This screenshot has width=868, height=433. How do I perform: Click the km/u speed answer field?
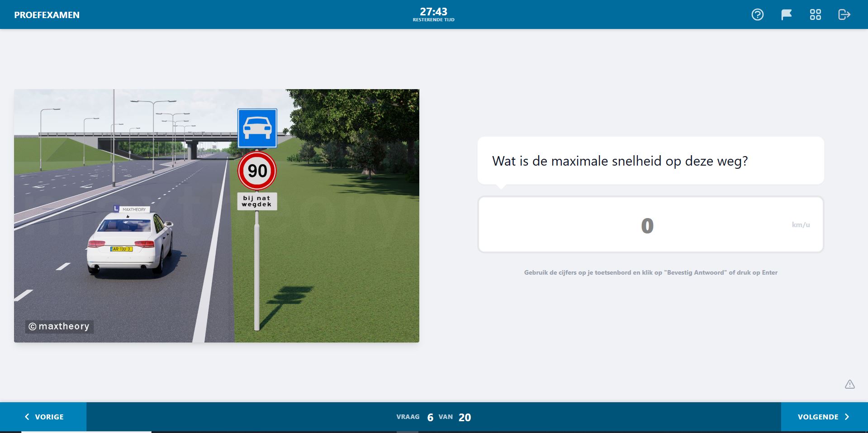point(650,224)
